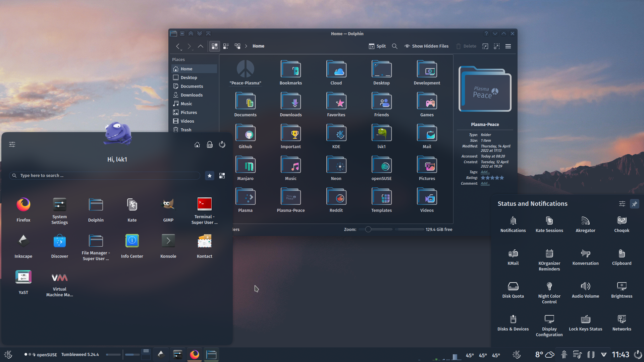The image size is (644, 362).
Task: Switch Dolphin to Icons view mode
Action: click(215, 46)
